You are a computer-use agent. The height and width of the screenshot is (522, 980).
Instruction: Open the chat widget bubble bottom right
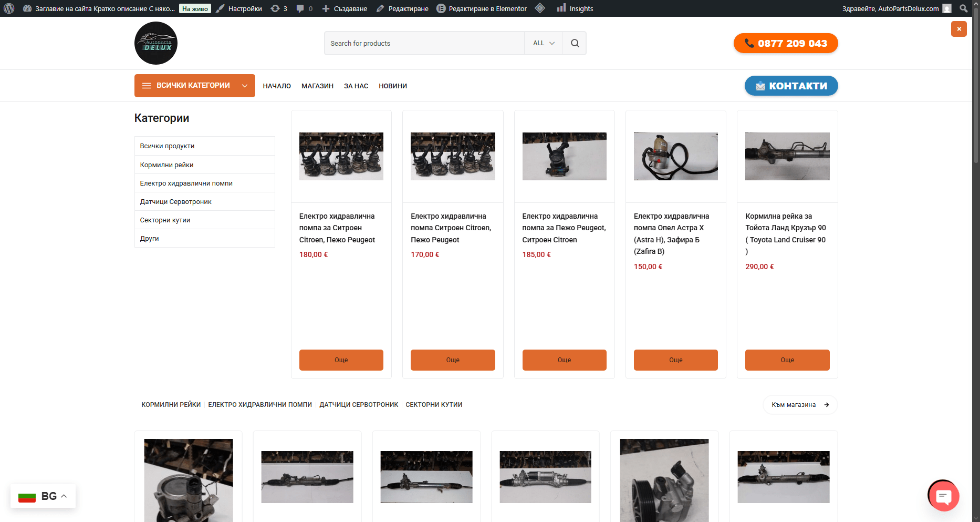pos(943,495)
